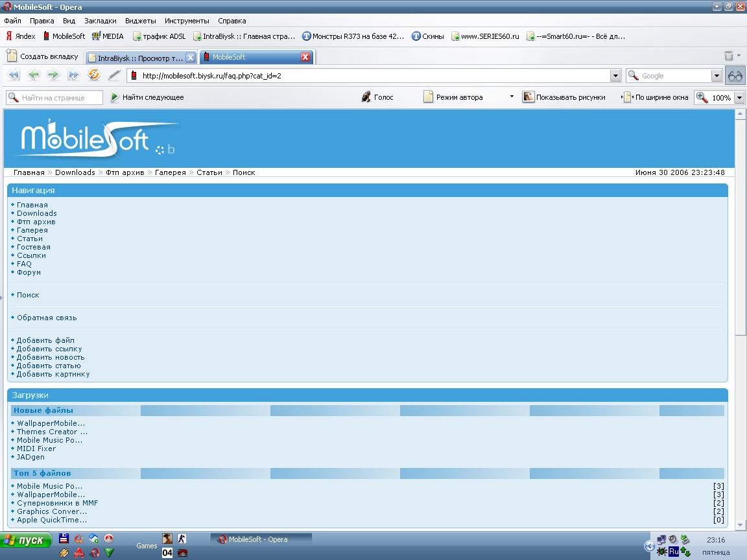Image resolution: width=747 pixels, height=560 pixels.
Task: Click the Reload page toolbar icon
Action: click(94, 75)
